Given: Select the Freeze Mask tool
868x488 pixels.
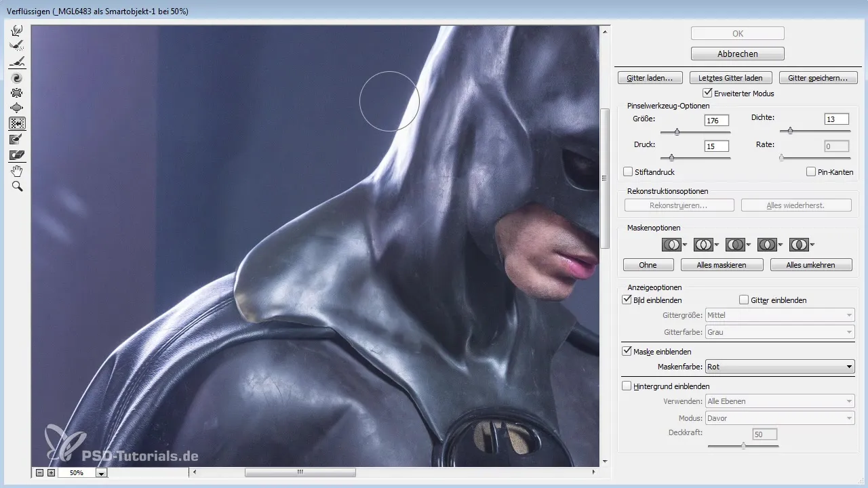Looking at the screenshot, I should click(x=18, y=139).
